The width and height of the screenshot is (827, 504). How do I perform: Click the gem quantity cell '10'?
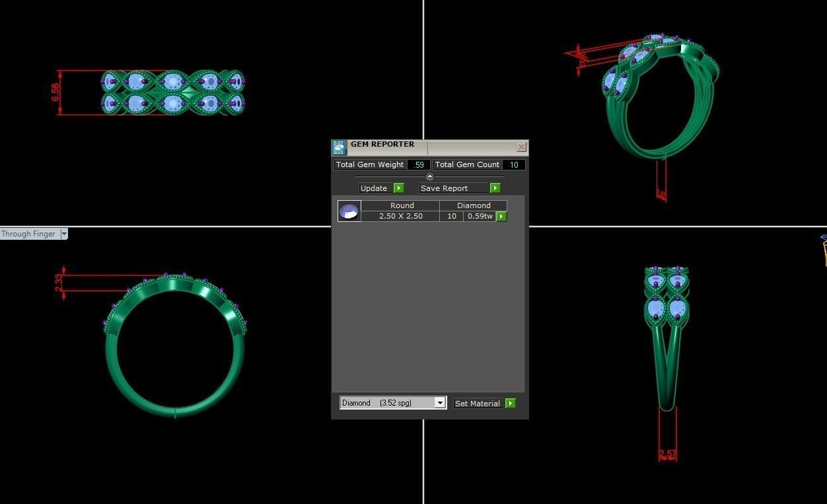452,216
